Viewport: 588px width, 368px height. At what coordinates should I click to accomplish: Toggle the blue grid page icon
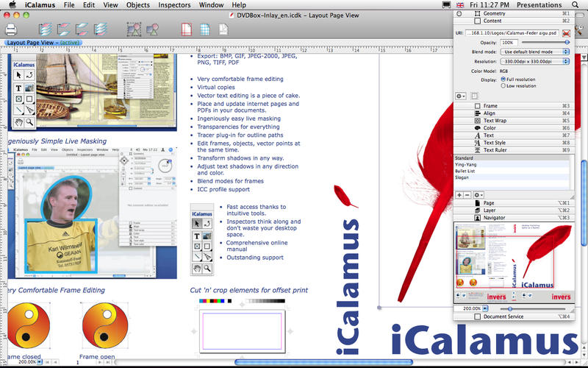coord(205,29)
